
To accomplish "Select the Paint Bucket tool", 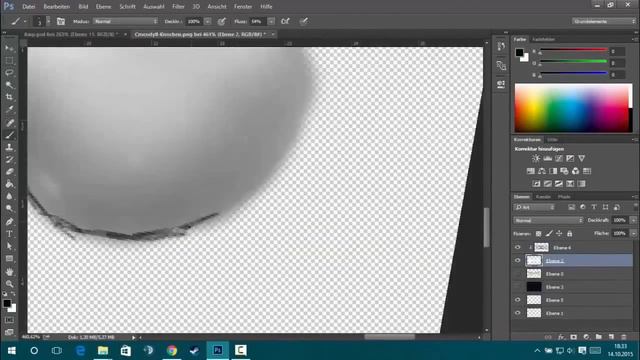I will tap(9, 184).
